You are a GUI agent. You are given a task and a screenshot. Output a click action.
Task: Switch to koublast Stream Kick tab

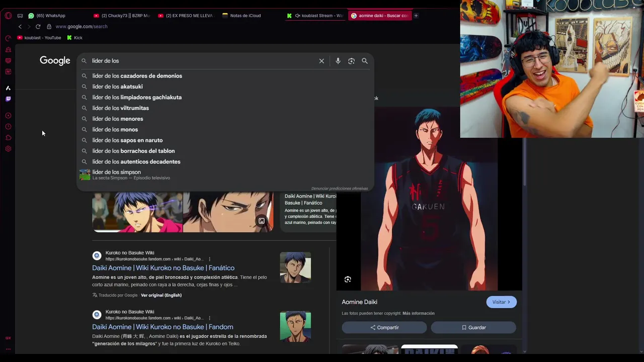[x=315, y=16]
